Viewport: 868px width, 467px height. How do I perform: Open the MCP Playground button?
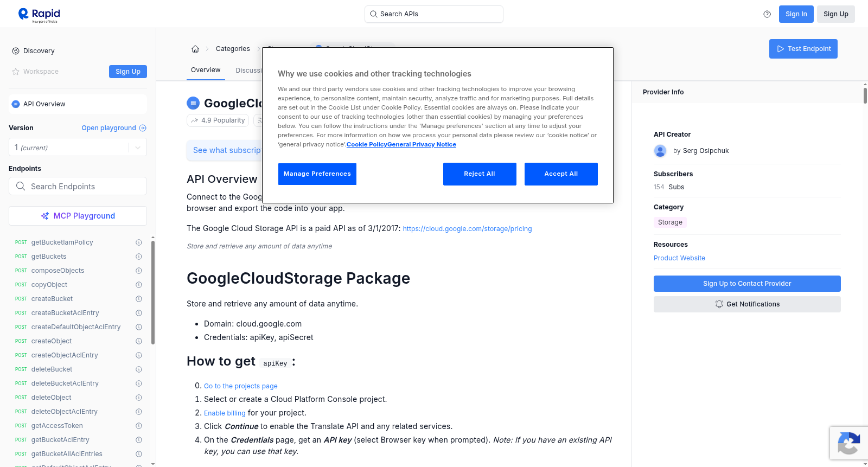tap(78, 216)
